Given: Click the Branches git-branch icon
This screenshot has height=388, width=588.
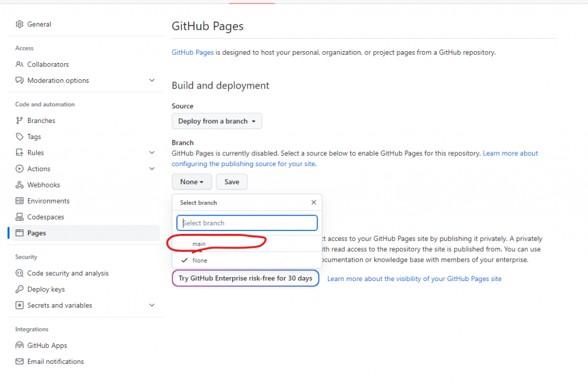Looking at the screenshot, I should (20, 121).
